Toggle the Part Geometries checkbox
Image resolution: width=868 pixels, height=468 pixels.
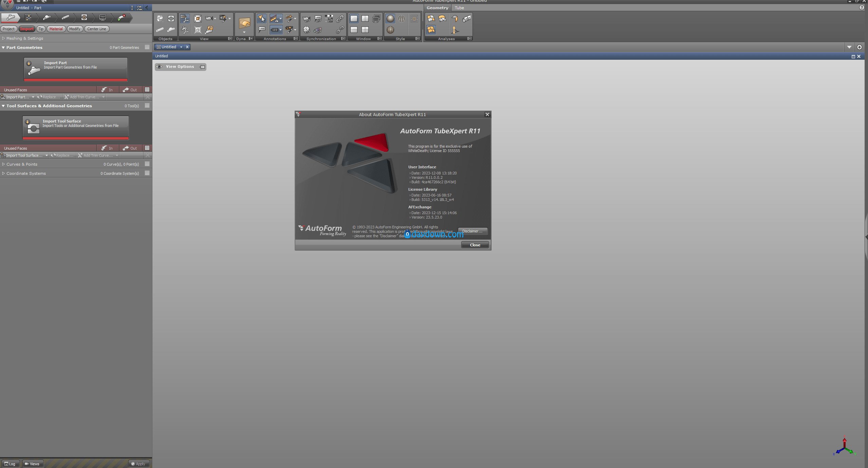(147, 47)
